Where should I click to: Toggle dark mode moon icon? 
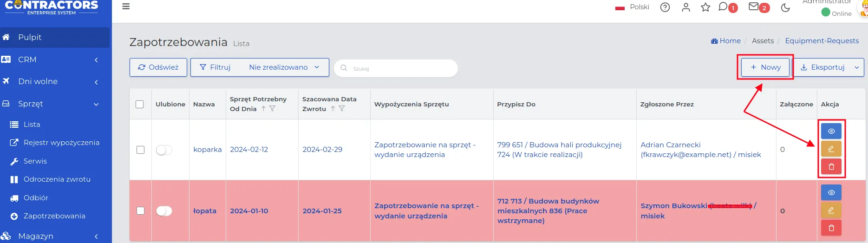point(785,7)
